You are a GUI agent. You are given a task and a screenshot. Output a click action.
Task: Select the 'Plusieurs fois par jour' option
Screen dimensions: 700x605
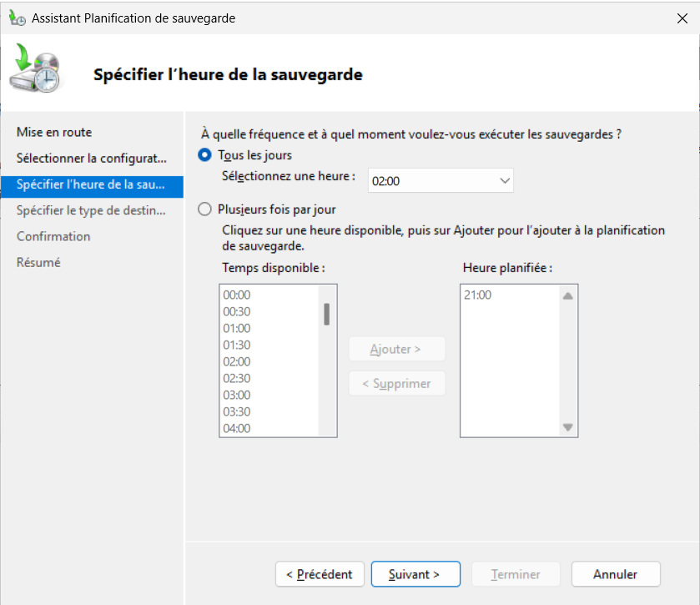coord(204,209)
